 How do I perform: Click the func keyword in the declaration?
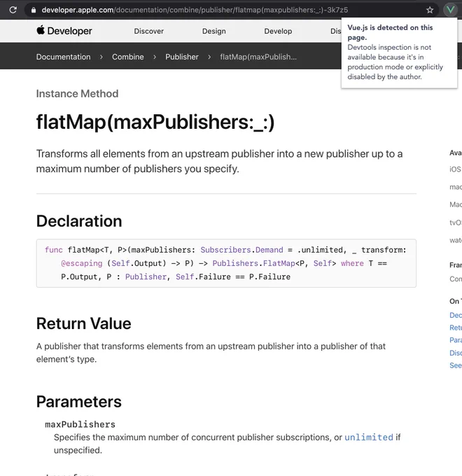tap(54, 250)
